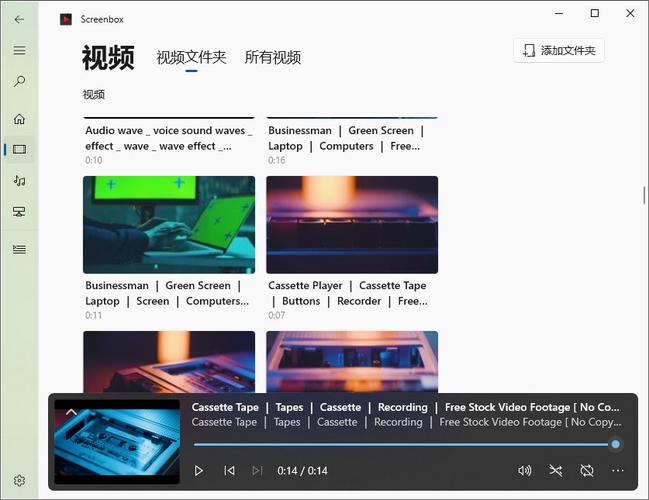Go to the Home page
Screen dimensions: 649x500
coord(19,119)
